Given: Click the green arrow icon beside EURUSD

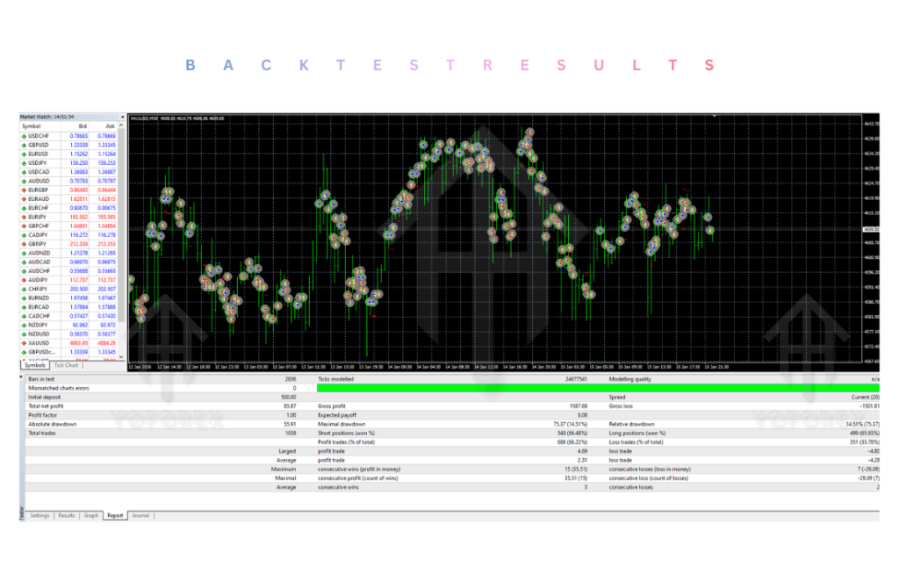Looking at the screenshot, I should 25,154.
